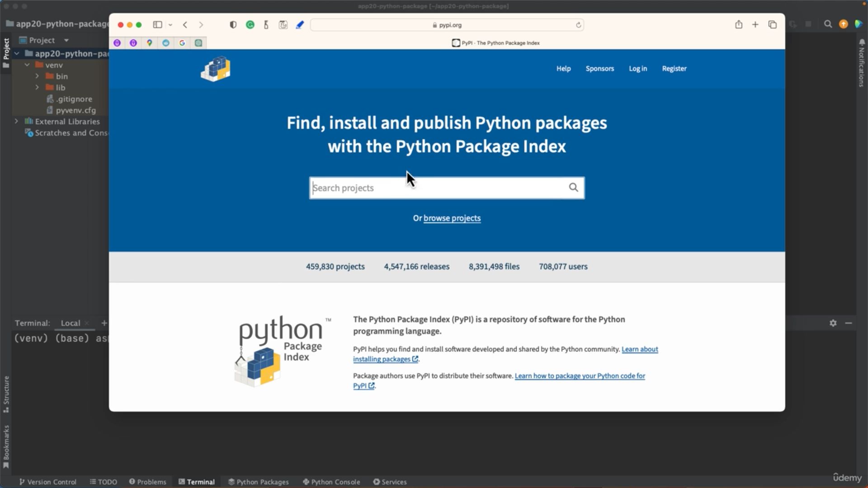
Task: Go forward in Safari history
Action: pos(201,25)
